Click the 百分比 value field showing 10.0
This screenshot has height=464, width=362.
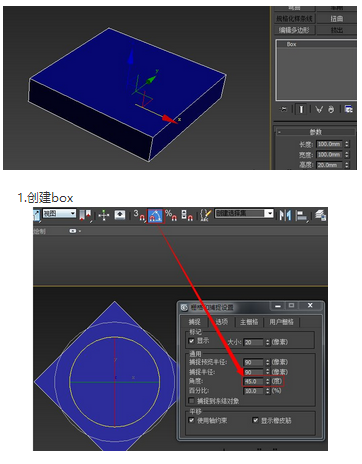(x=254, y=391)
